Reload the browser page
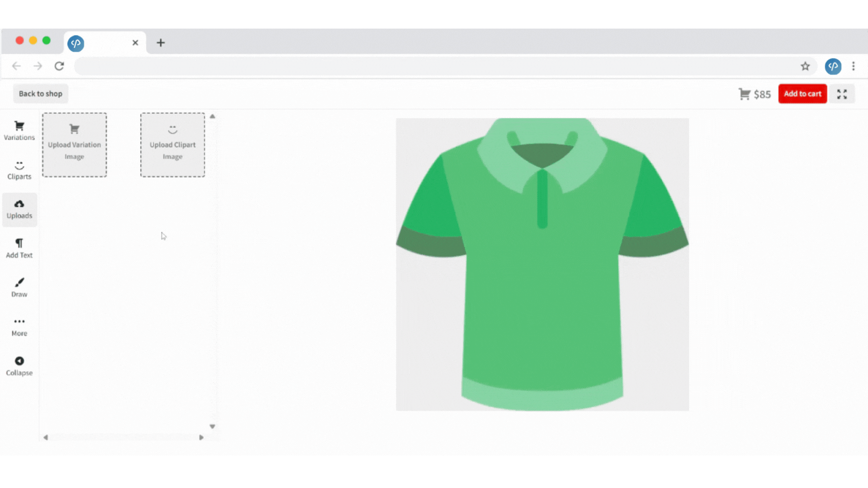Image resolution: width=868 pixels, height=488 pixels. pyautogui.click(x=59, y=66)
